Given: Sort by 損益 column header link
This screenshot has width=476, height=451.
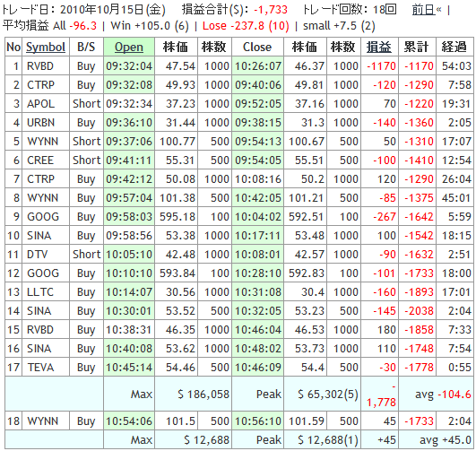Looking at the screenshot, I should tap(379, 48).
